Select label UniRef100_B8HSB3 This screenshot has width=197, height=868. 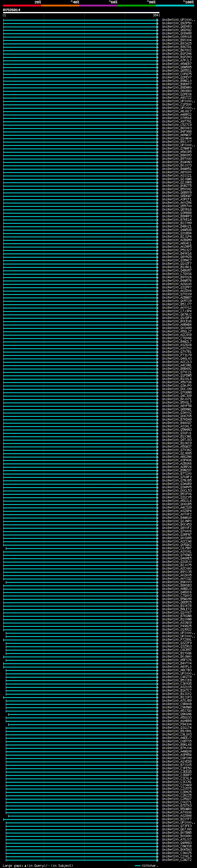(176, 586)
